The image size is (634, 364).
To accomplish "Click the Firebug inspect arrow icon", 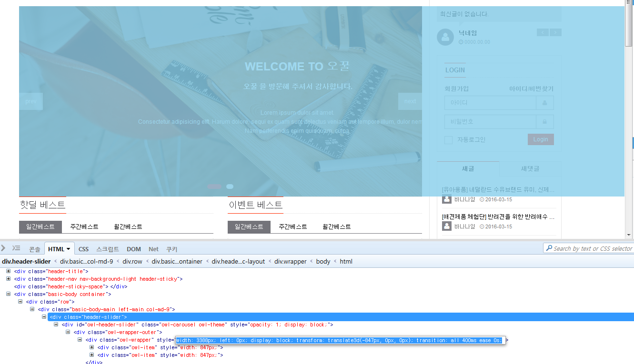I will tap(3, 248).
